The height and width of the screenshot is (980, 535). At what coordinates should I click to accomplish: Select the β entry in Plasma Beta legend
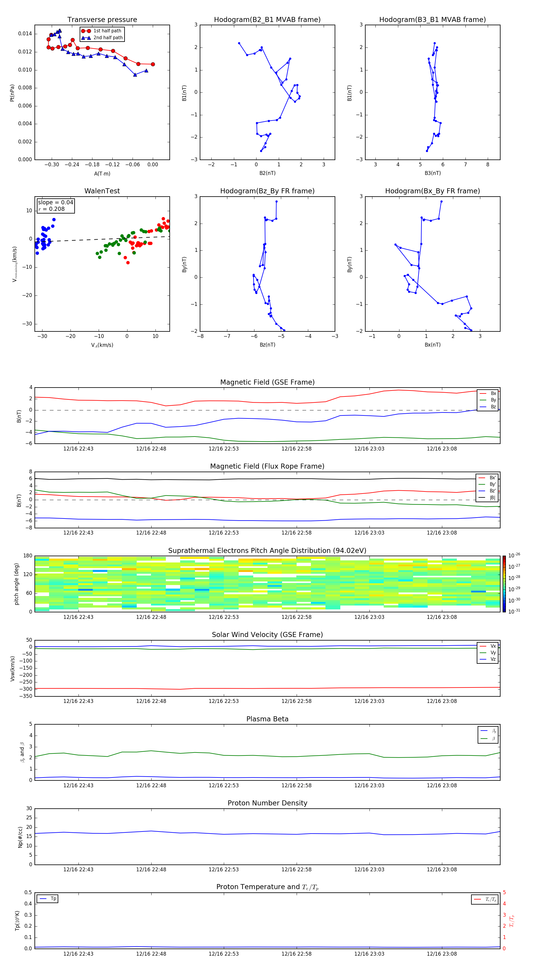point(489,739)
